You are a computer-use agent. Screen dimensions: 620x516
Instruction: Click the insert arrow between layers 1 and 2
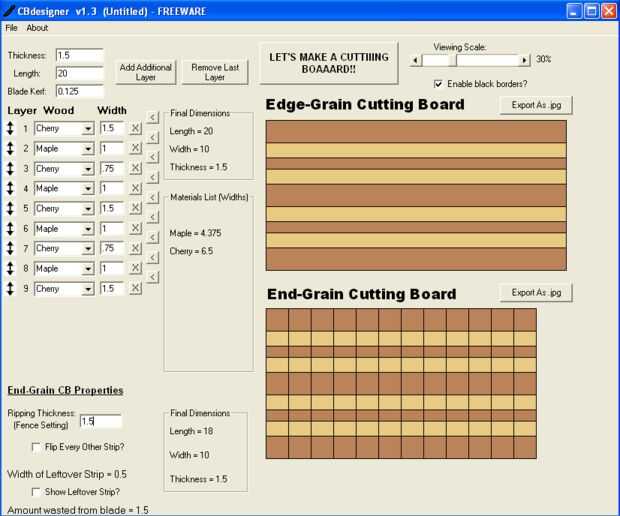point(153,138)
